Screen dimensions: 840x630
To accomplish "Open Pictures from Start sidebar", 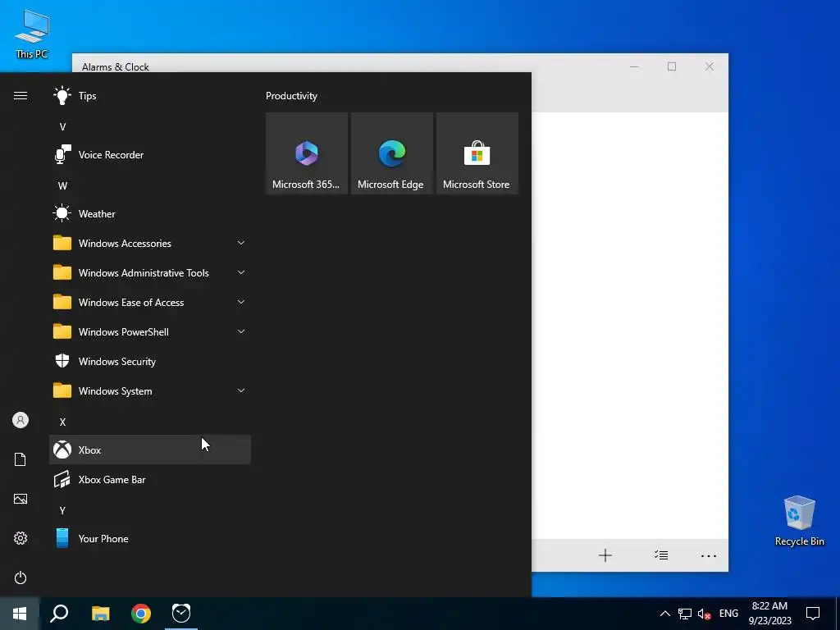I will (21, 499).
